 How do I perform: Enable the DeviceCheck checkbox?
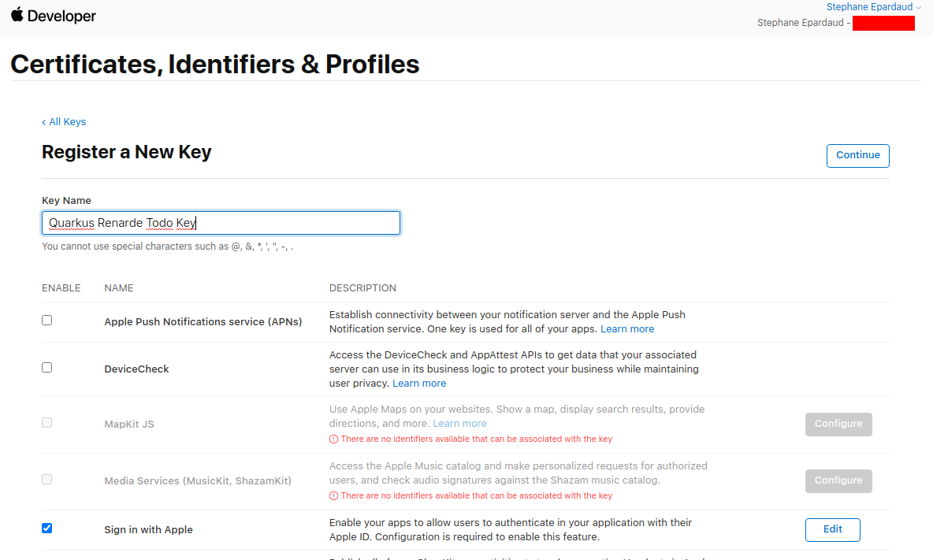tap(47, 368)
